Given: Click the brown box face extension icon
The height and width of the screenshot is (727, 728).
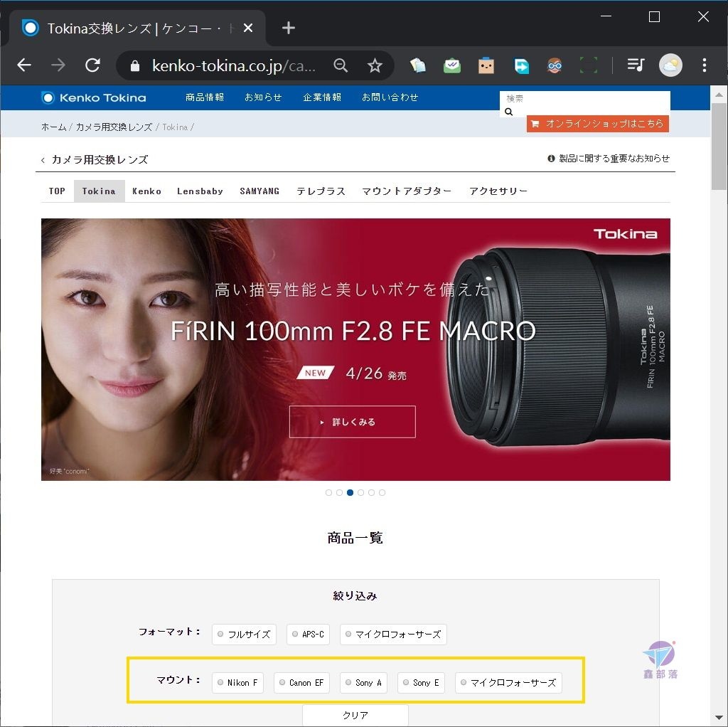Looking at the screenshot, I should click(486, 65).
